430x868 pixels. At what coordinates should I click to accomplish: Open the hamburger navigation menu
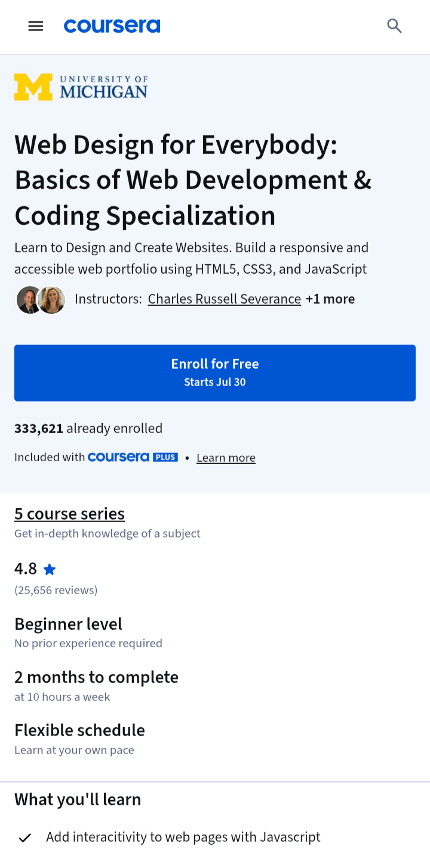click(x=36, y=26)
